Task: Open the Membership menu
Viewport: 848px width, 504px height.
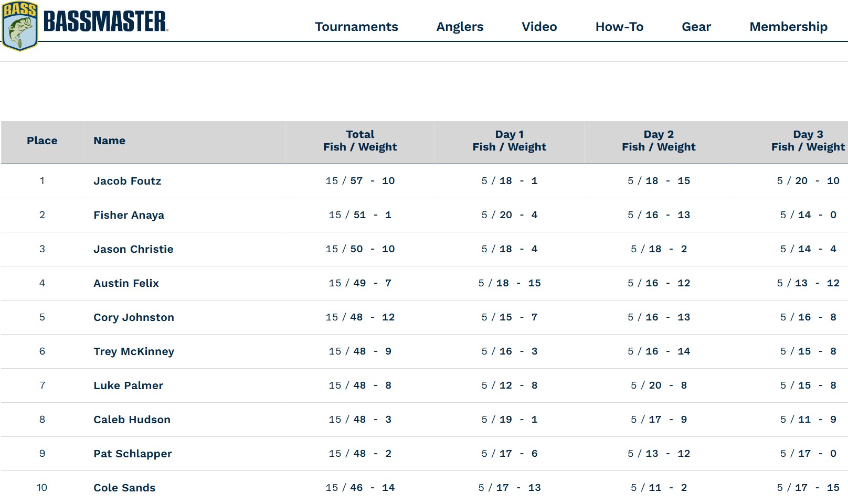Action: coord(788,27)
